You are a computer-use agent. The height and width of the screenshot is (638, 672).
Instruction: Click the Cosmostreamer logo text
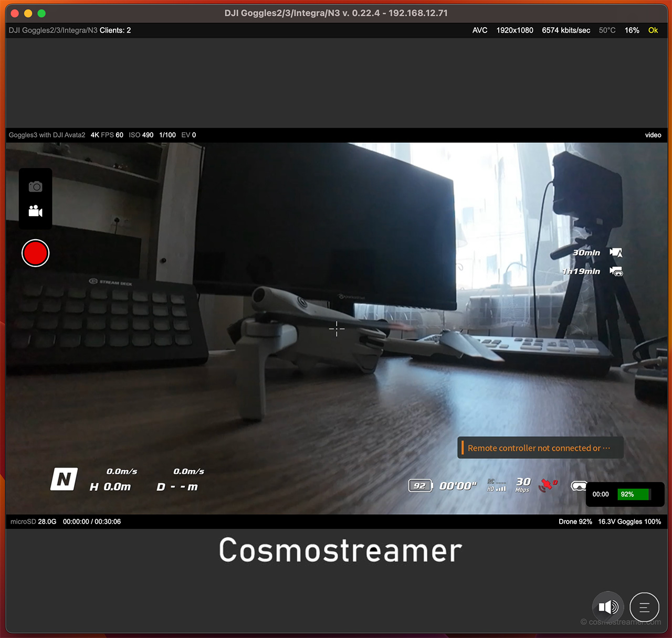tap(340, 550)
